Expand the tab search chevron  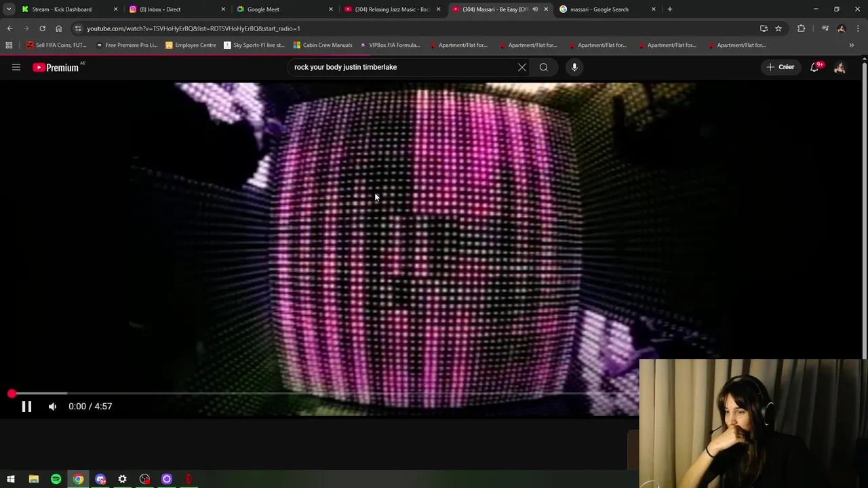click(9, 9)
